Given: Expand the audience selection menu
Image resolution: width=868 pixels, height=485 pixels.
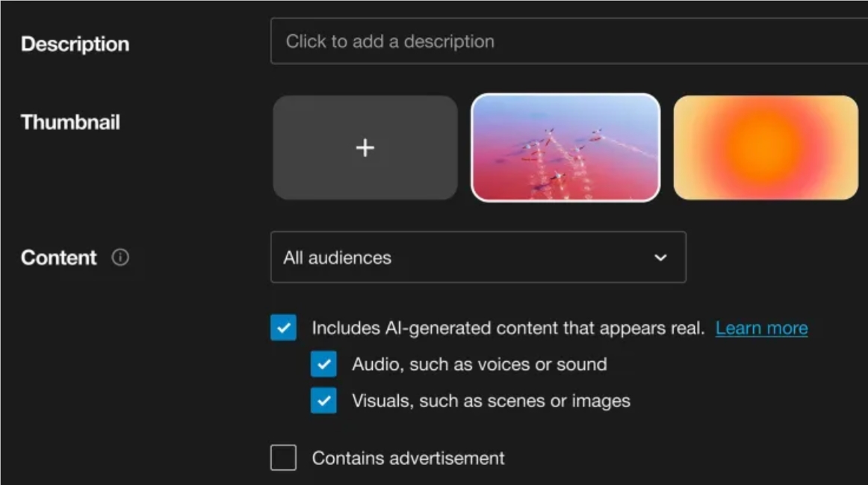Looking at the screenshot, I should 478,257.
